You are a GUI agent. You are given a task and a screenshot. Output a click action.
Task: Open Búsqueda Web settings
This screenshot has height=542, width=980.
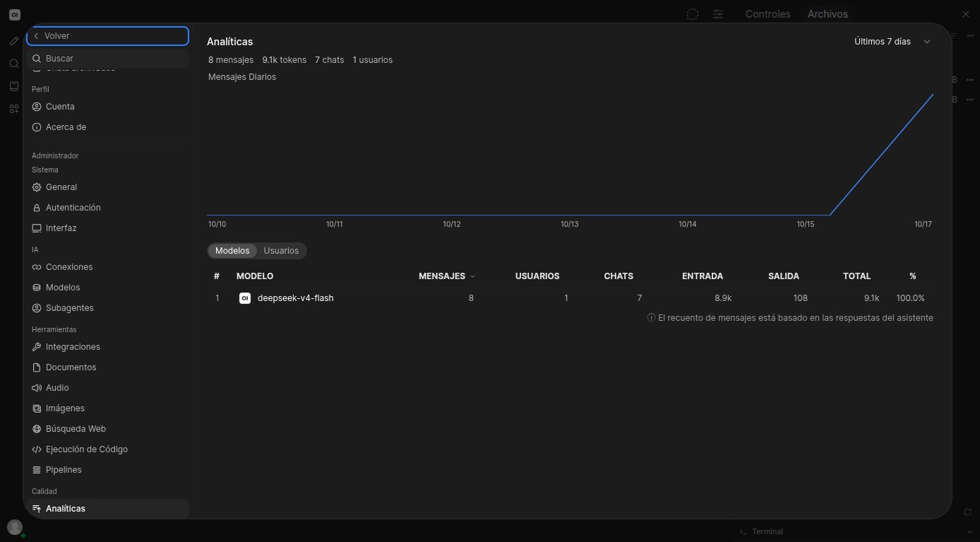coord(107,429)
